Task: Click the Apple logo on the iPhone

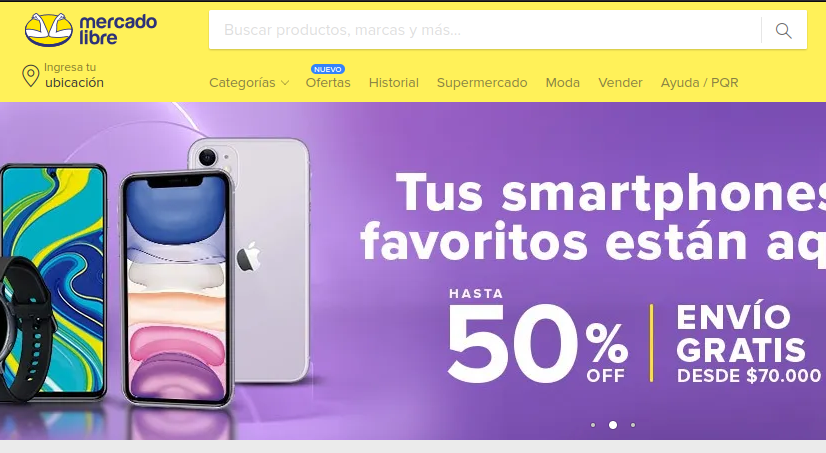Action: 248,257
